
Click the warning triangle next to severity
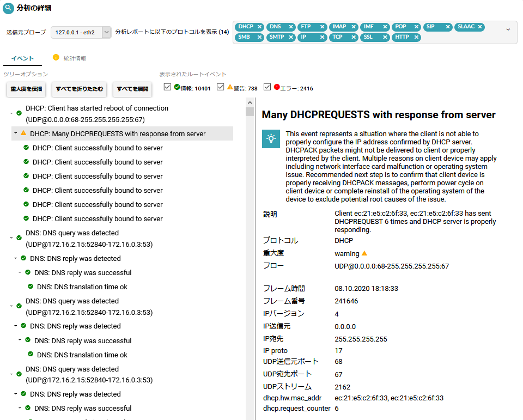click(364, 253)
